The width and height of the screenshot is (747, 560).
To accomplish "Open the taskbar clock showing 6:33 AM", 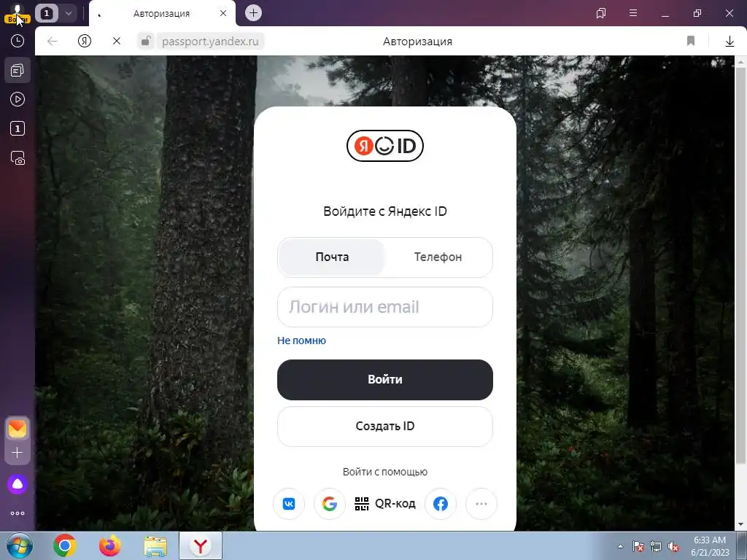I will pos(710,546).
